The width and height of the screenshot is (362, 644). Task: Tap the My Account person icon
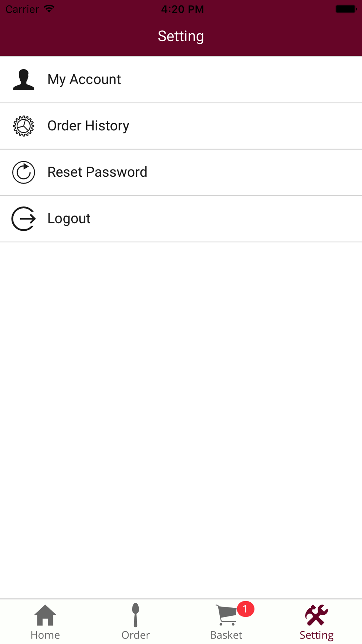tap(24, 80)
